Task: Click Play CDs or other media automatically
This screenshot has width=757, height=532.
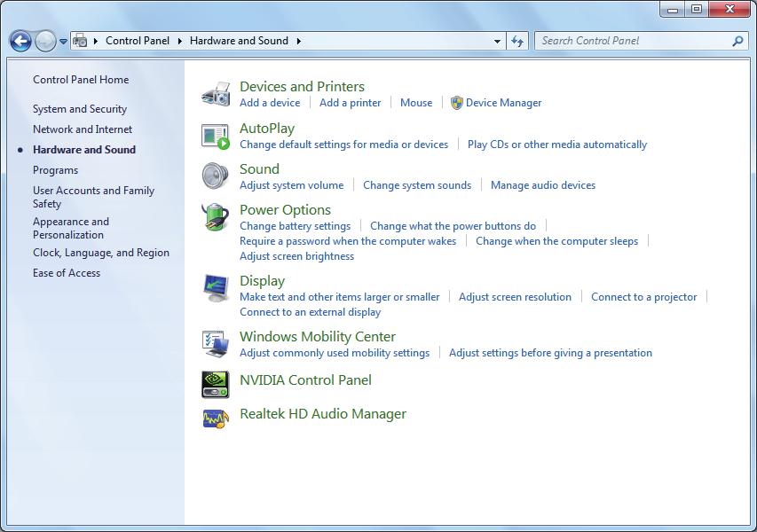Action: (557, 145)
